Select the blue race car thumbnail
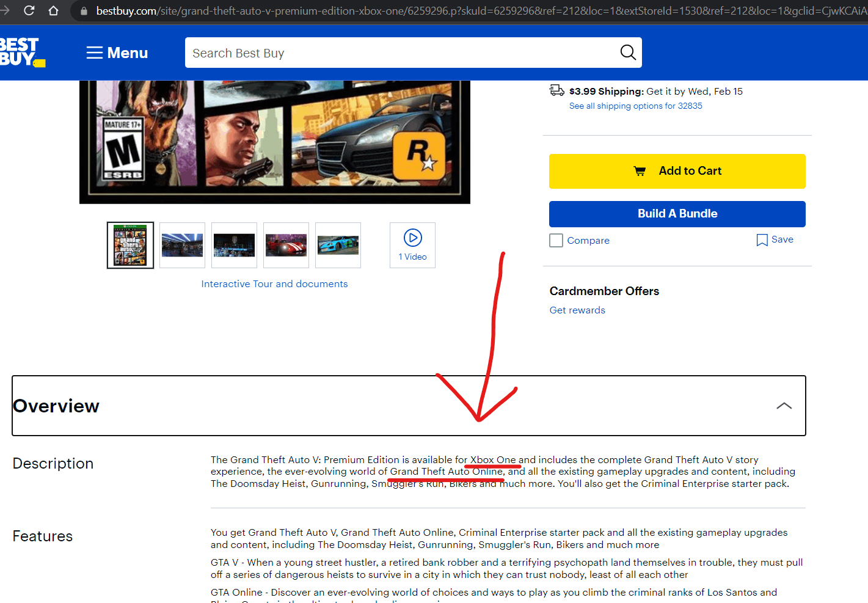Viewport: 868px width, 603px height. pos(338,245)
